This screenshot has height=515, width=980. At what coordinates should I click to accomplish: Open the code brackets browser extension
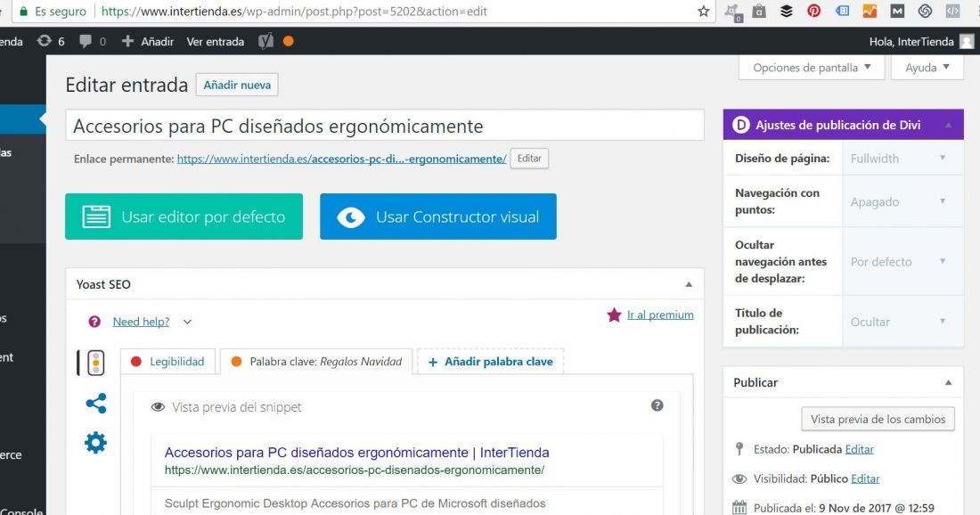pos(952,11)
